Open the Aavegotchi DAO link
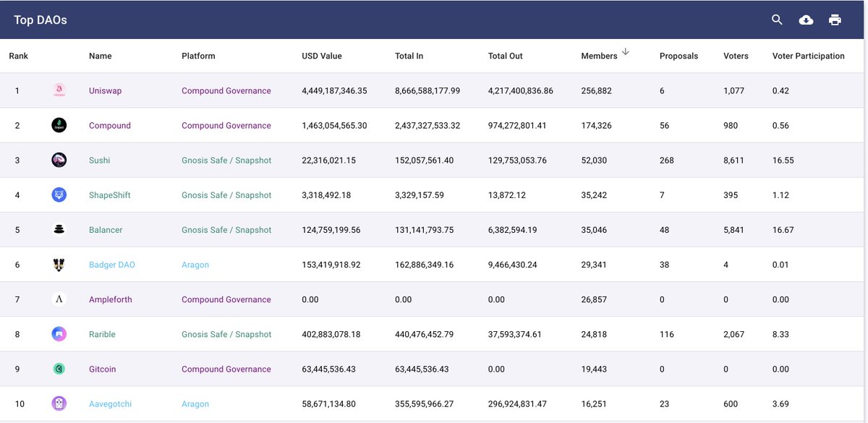This screenshot has width=868, height=423. point(110,404)
